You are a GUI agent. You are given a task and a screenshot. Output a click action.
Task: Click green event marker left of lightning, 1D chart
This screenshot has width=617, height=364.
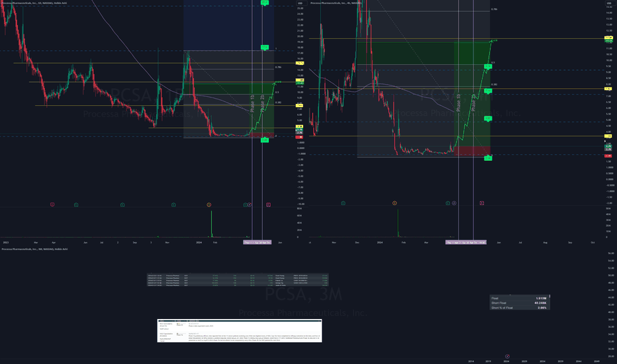[x=245, y=205]
